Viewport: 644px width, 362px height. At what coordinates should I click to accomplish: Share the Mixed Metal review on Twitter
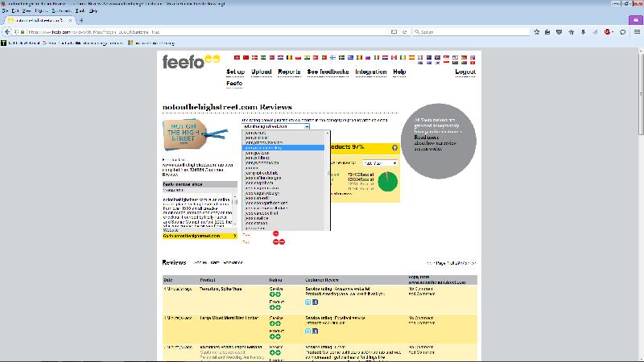tap(308, 331)
